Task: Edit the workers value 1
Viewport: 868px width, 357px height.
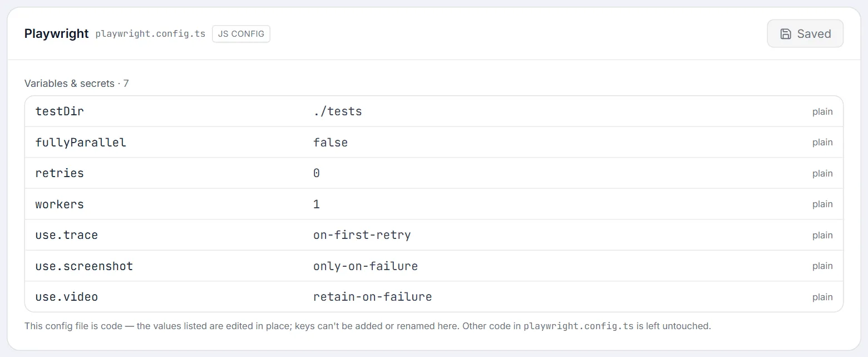Action: coord(317,204)
